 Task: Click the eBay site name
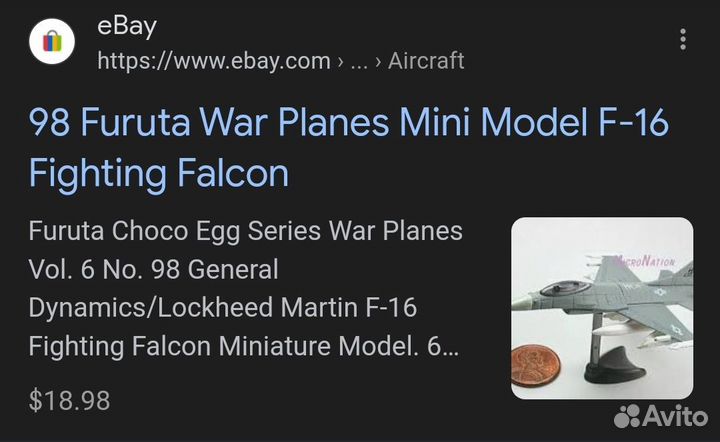(126, 26)
